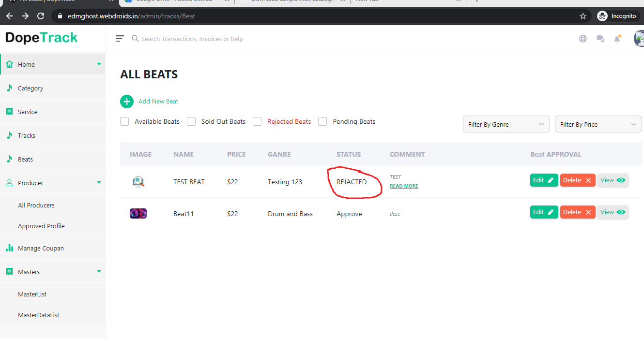The width and height of the screenshot is (644, 338).
Task: Open the Filter By Price dropdown
Action: point(598,124)
